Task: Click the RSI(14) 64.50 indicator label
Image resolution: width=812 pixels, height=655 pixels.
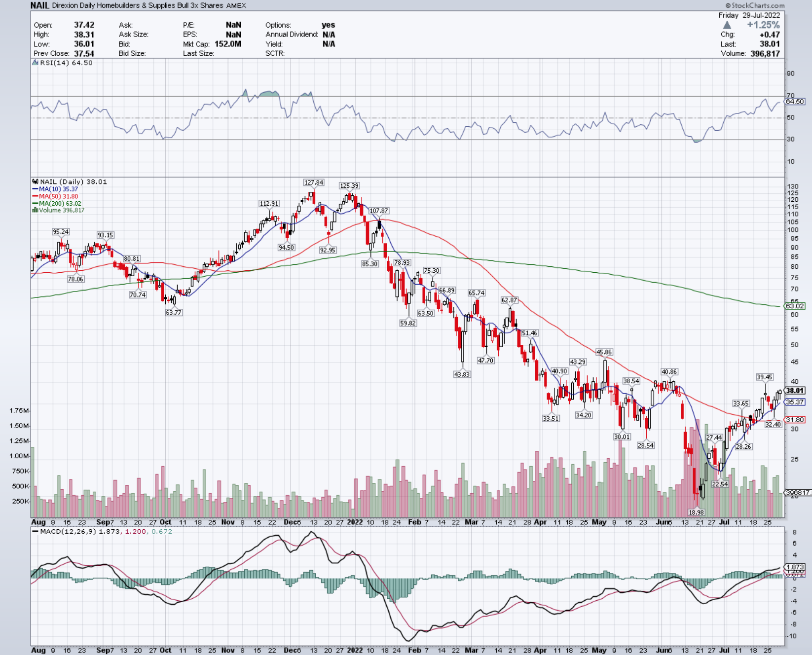Action: click(66, 63)
